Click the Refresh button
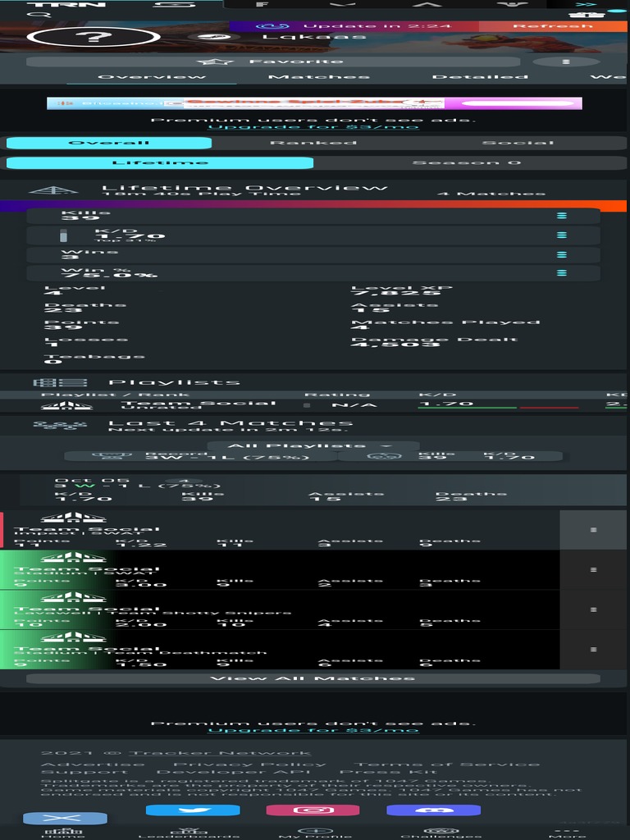This screenshot has height=840, width=630. point(552,26)
